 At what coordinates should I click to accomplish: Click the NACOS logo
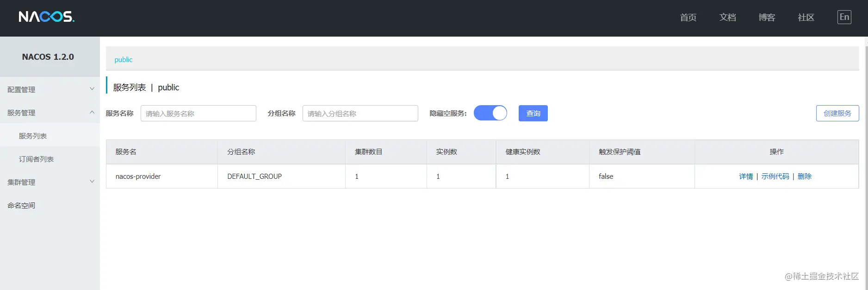coord(46,17)
